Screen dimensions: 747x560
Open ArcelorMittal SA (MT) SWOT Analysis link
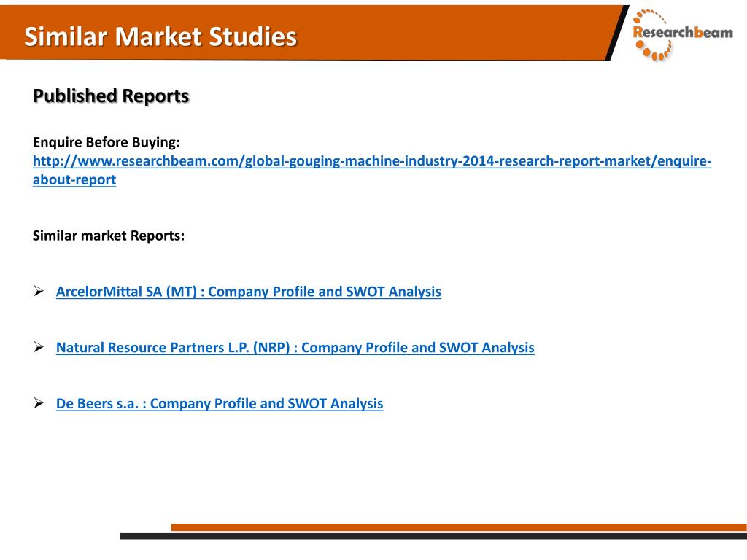click(x=248, y=292)
